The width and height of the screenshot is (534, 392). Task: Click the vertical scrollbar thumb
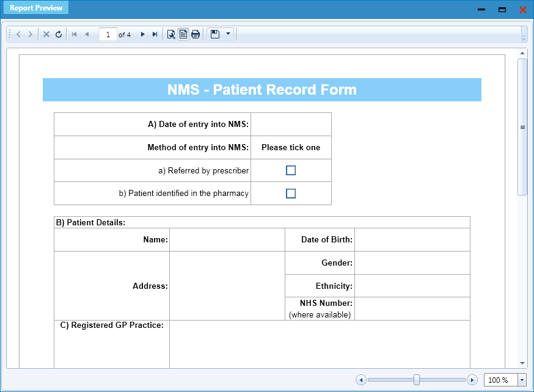(x=522, y=127)
